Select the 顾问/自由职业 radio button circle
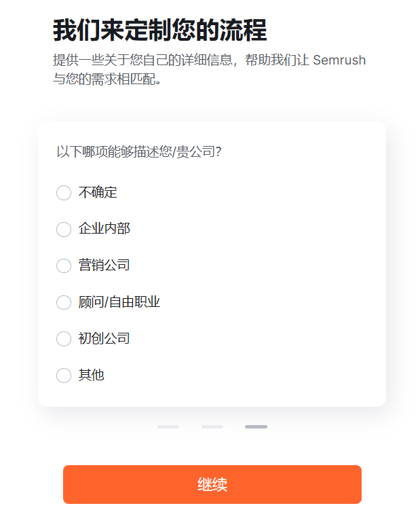 (64, 302)
